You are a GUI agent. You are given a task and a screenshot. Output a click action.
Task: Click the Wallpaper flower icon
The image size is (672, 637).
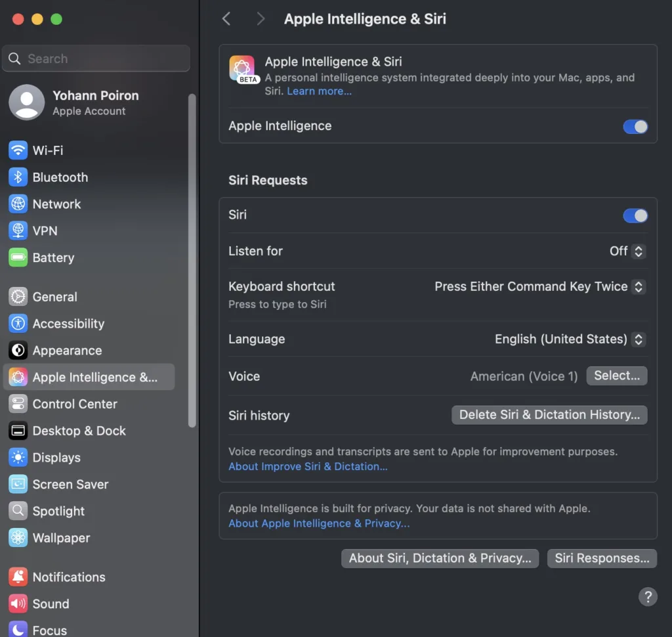[x=18, y=538]
